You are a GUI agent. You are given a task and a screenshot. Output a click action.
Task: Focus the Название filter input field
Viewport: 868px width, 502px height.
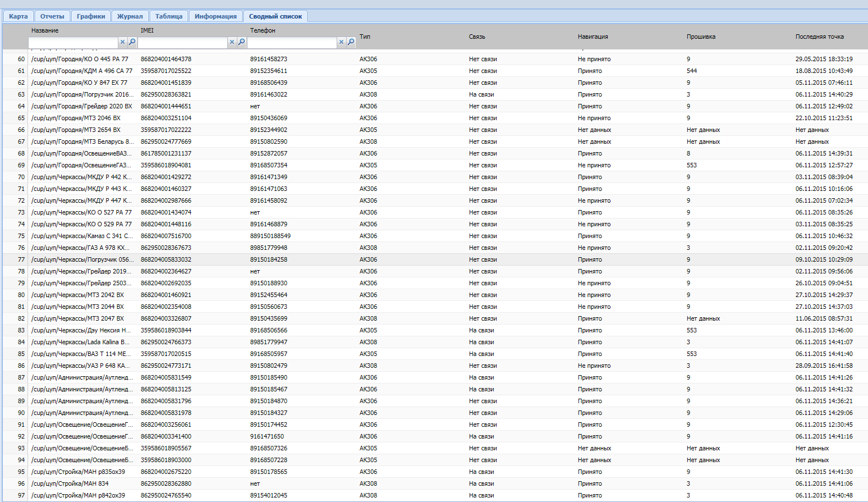(x=73, y=43)
